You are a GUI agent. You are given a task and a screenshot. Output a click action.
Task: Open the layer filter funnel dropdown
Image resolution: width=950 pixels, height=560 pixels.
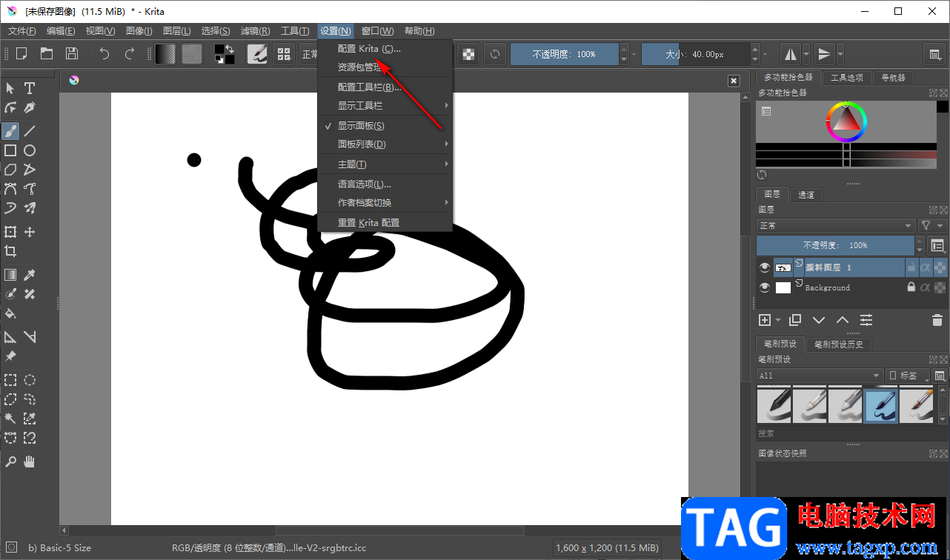click(x=932, y=226)
